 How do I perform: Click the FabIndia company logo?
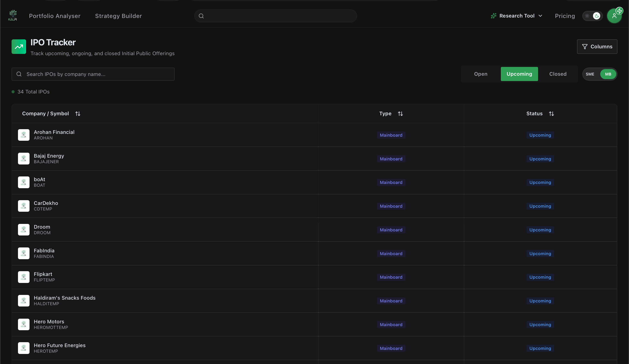pyautogui.click(x=24, y=253)
